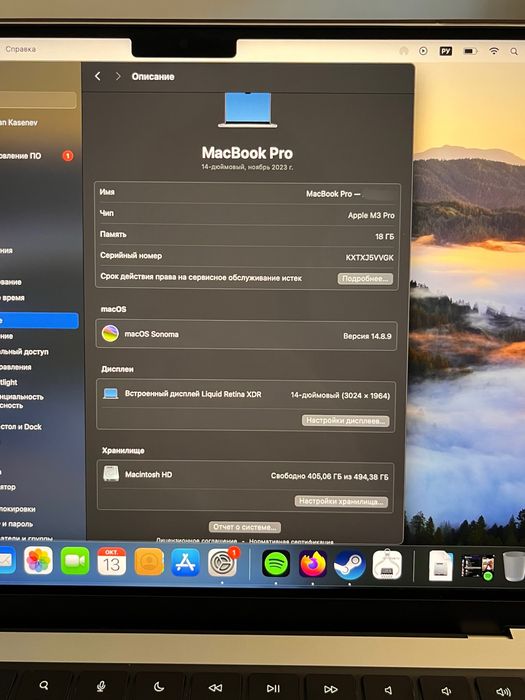Open Настройки дисплеев... button
The height and width of the screenshot is (700, 525).
pos(346,421)
